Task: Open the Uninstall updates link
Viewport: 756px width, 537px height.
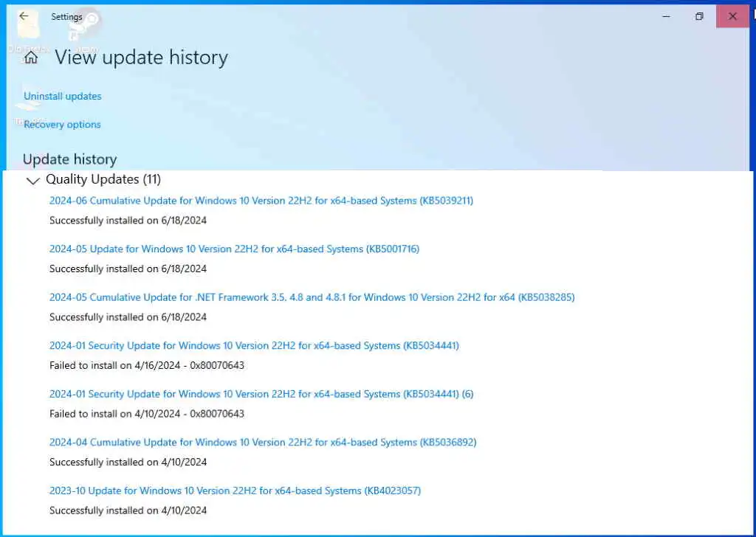Action: tap(63, 97)
